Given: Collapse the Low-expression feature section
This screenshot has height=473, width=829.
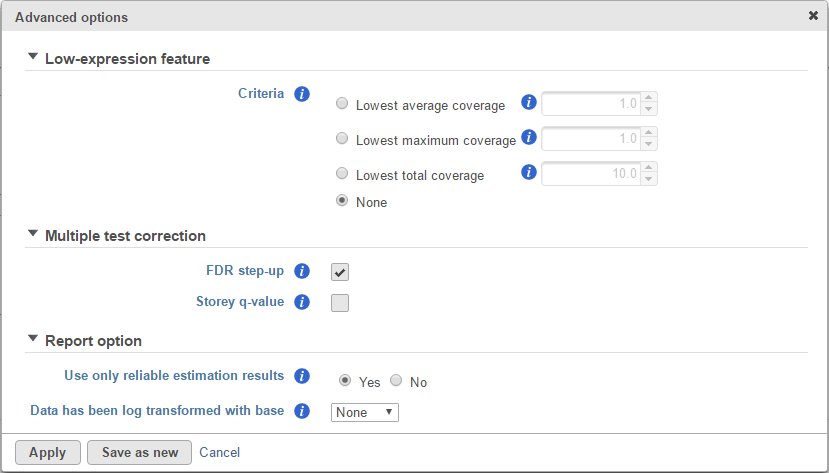Looking at the screenshot, I should coord(33,56).
